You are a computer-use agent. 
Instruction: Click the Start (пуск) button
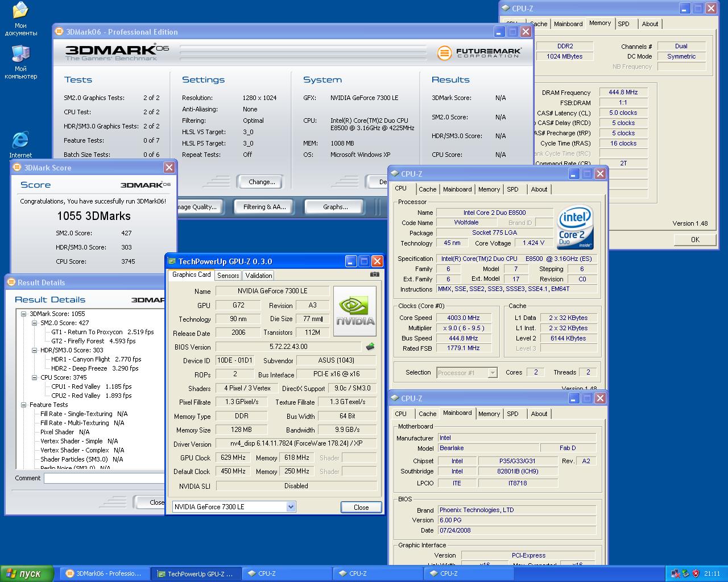pyautogui.click(x=27, y=574)
